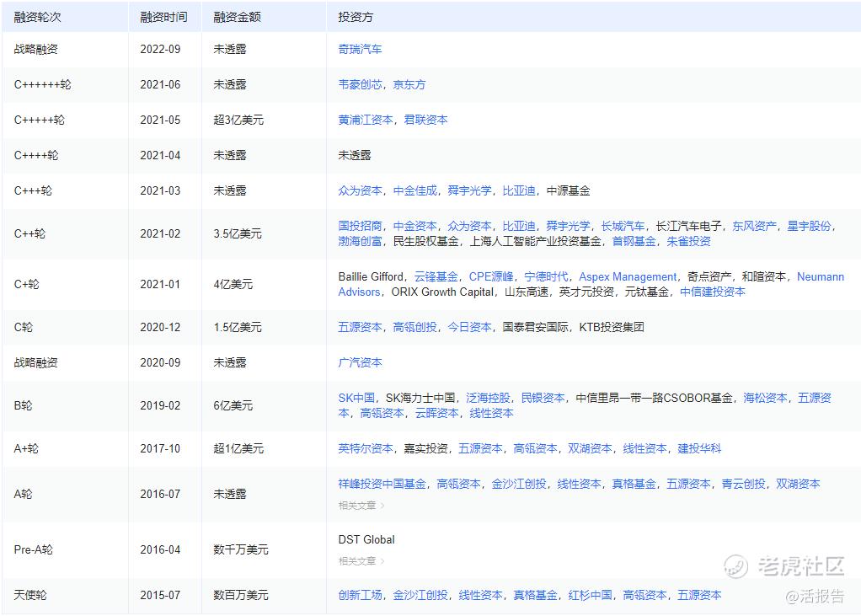Open 黄浦江资本 in the 2021-05 row
The image size is (861, 616).
pos(365,120)
